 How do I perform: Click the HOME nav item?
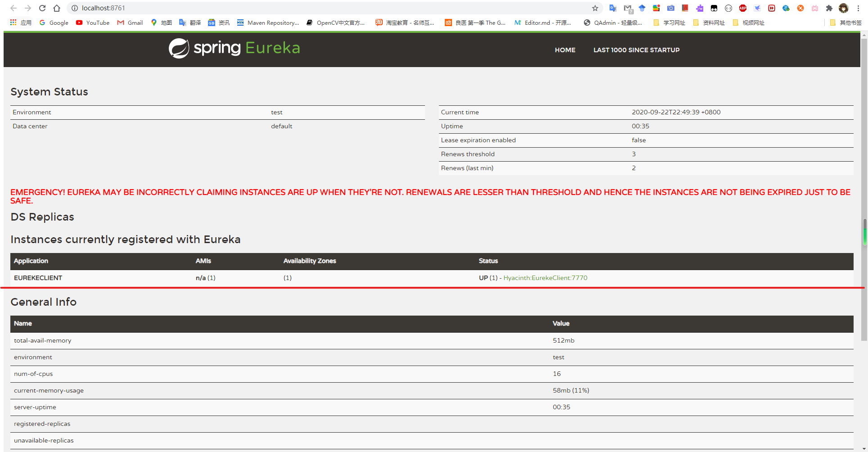(565, 50)
